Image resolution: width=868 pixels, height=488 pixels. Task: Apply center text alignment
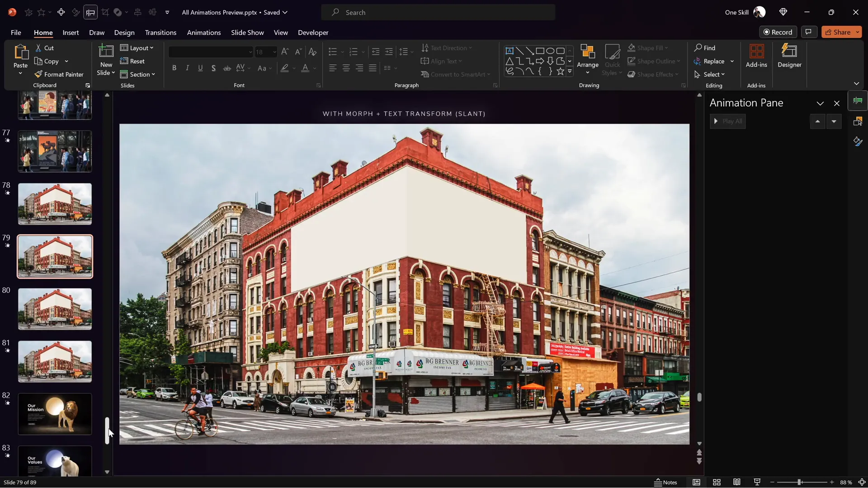(346, 68)
